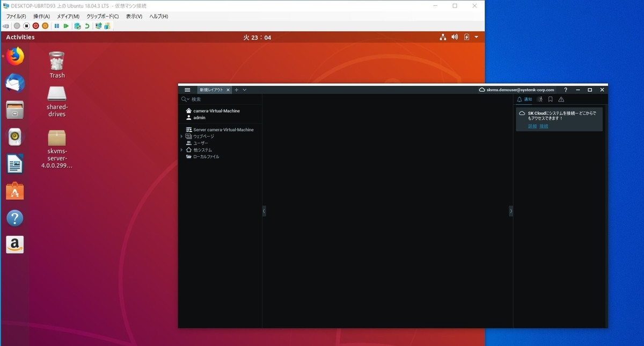Open the 表示(V) menu
The height and width of the screenshot is (346, 644).
tap(134, 17)
